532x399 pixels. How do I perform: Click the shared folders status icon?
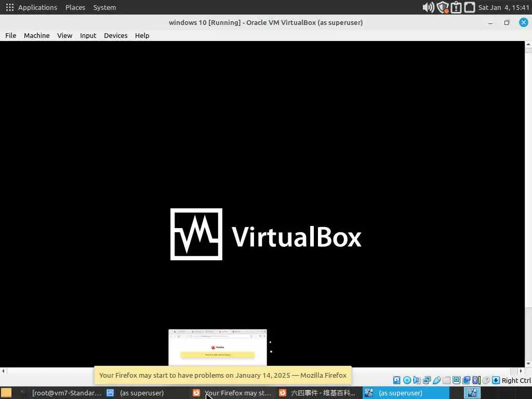[x=446, y=380]
